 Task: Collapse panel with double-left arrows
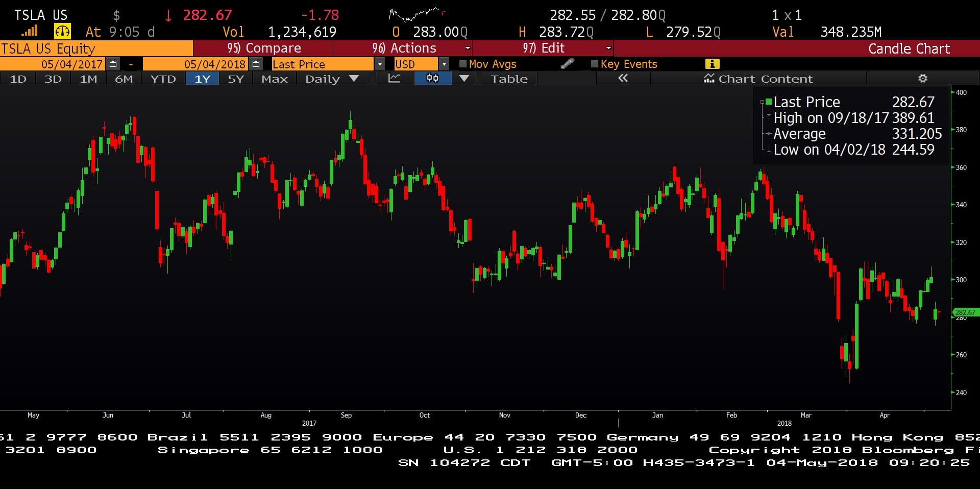pyautogui.click(x=623, y=79)
